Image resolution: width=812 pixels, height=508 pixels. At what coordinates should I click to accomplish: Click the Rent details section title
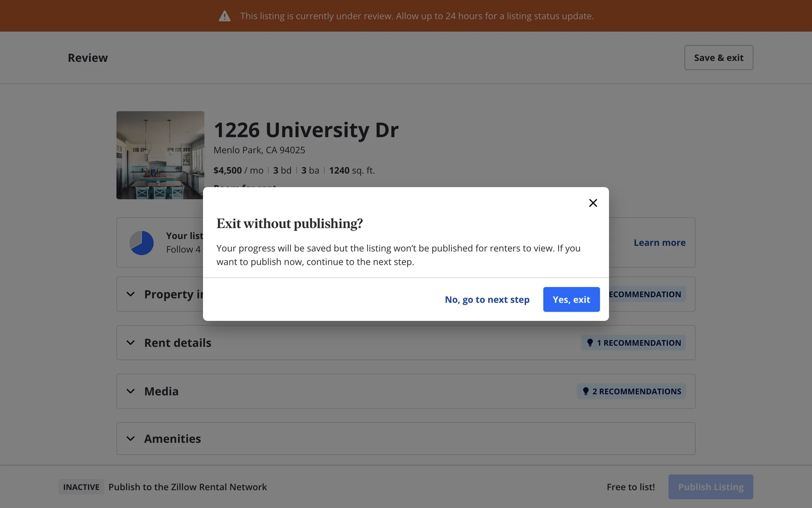click(178, 342)
